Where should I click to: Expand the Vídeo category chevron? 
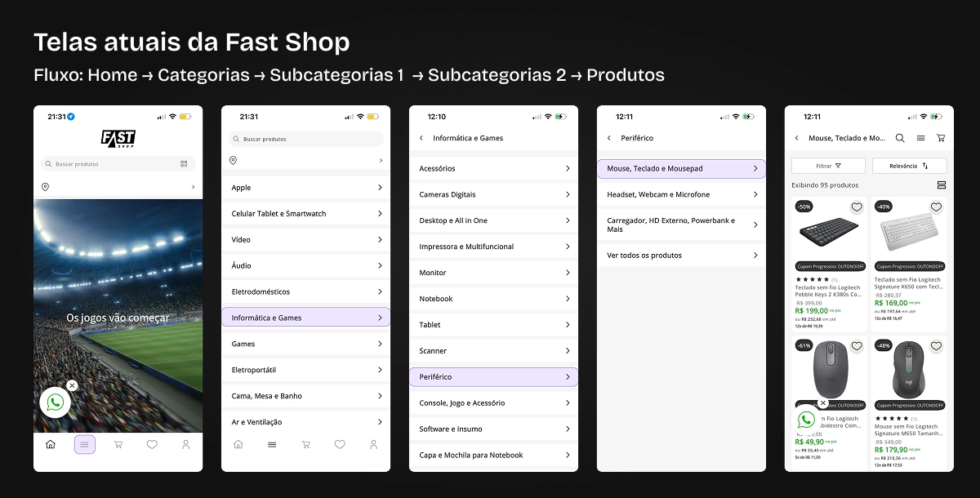(x=380, y=240)
